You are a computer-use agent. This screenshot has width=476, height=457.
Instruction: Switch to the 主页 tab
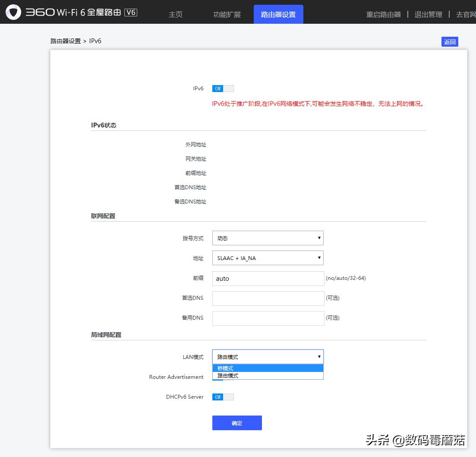(175, 14)
